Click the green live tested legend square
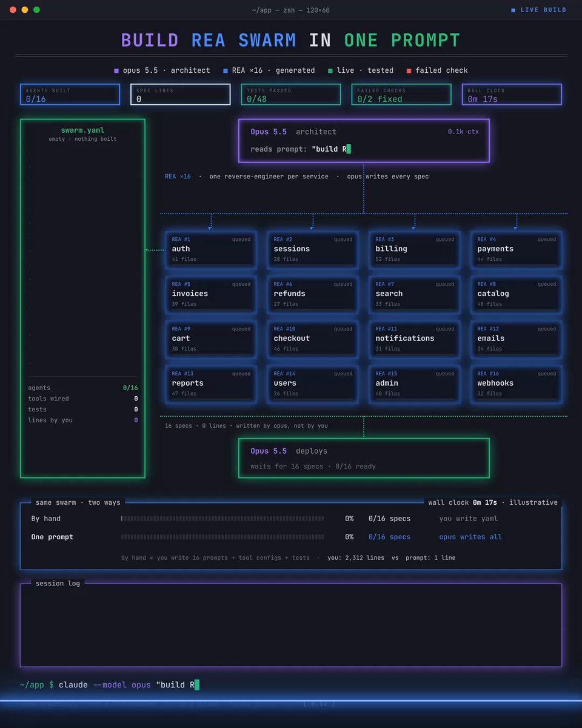The width and height of the screenshot is (582, 728). (330, 70)
